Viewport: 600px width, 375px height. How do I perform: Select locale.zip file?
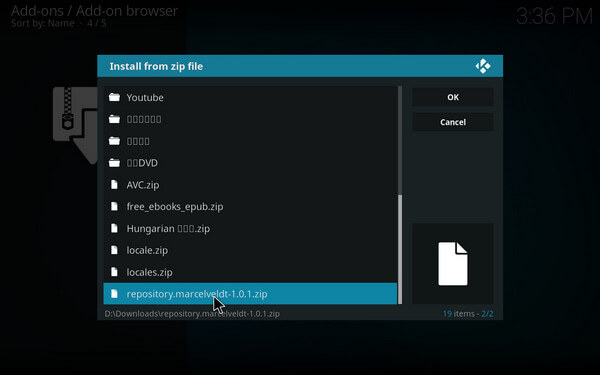tap(250, 250)
